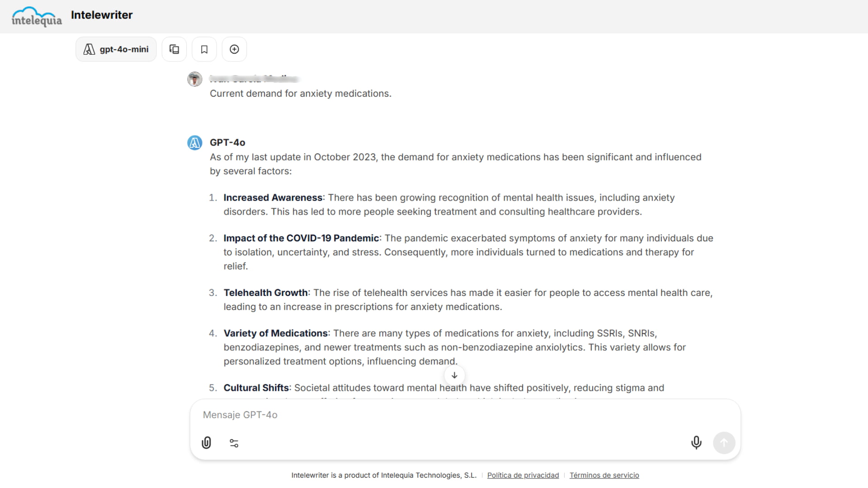This screenshot has height=488, width=868.
Task: Open the attach file paperclip icon
Action: 206,443
